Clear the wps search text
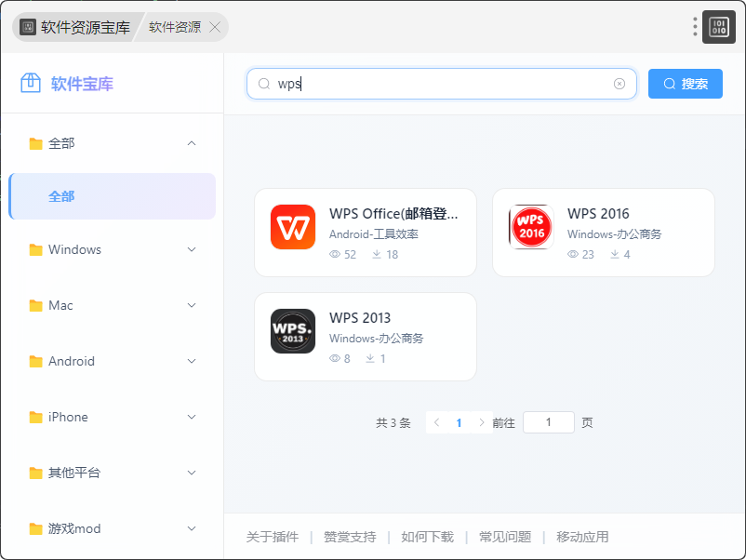746x560 pixels. (x=619, y=84)
